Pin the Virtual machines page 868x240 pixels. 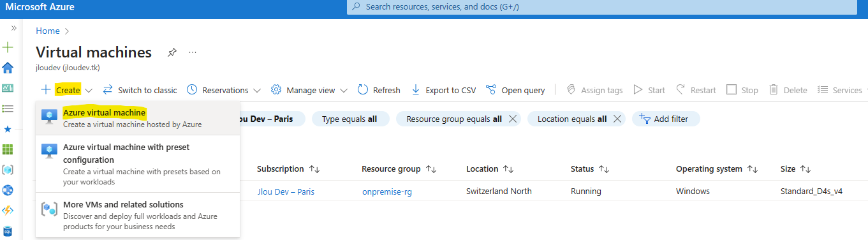coord(172,52)
